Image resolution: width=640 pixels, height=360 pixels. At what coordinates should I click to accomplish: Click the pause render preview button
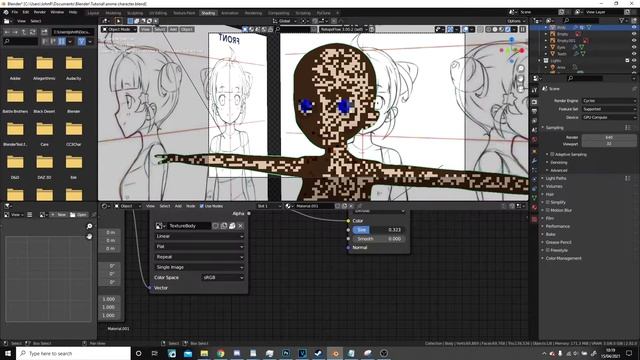click(x=522, y=29)
